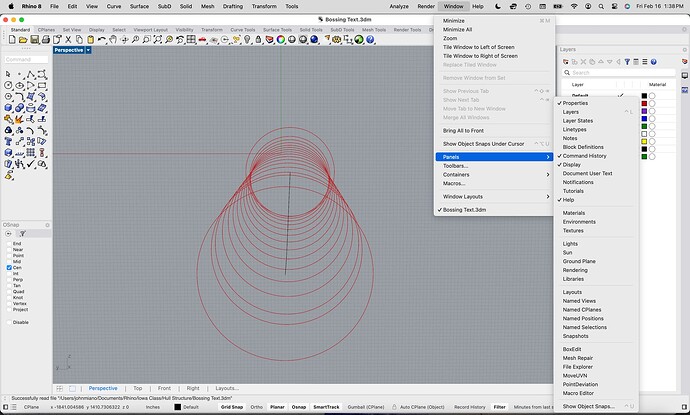Screen dimensions: 690x415
Task: Click Macros... in Window menu
Action: (454, 184)
